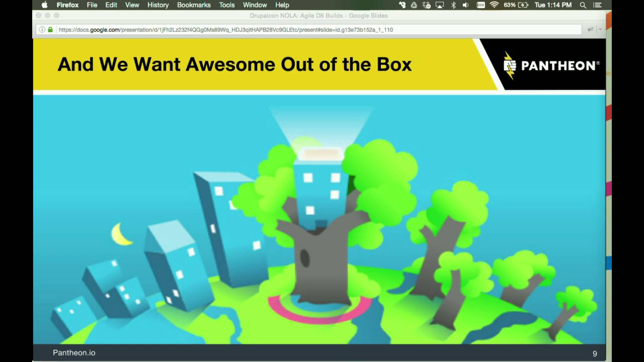The height and width of the screenshot is (362, 644).
Task: Click the Bluetooth status icon
Action: (453, 5)
